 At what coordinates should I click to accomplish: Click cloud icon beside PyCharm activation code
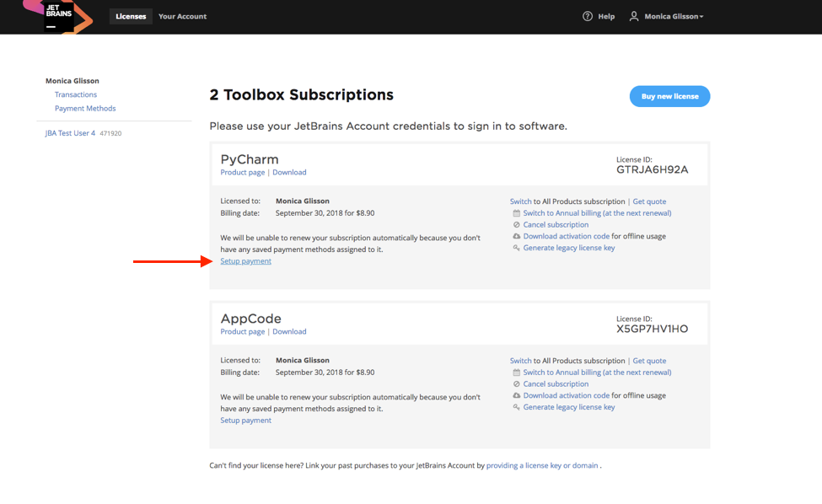click(516, 237)
